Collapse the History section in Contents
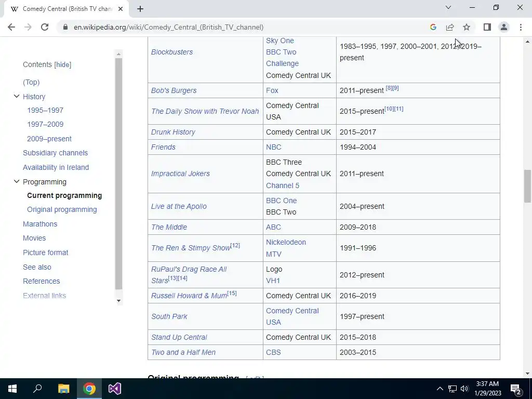 pos(16,96)
